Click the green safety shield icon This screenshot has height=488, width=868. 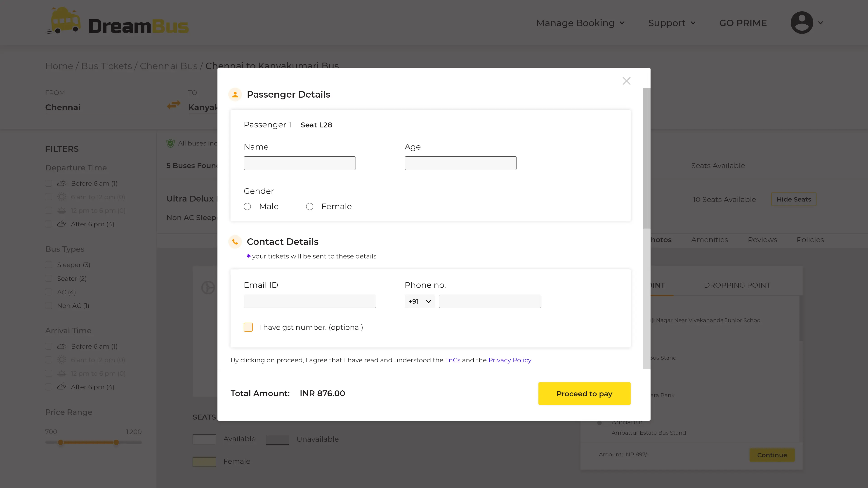[170, 143]
